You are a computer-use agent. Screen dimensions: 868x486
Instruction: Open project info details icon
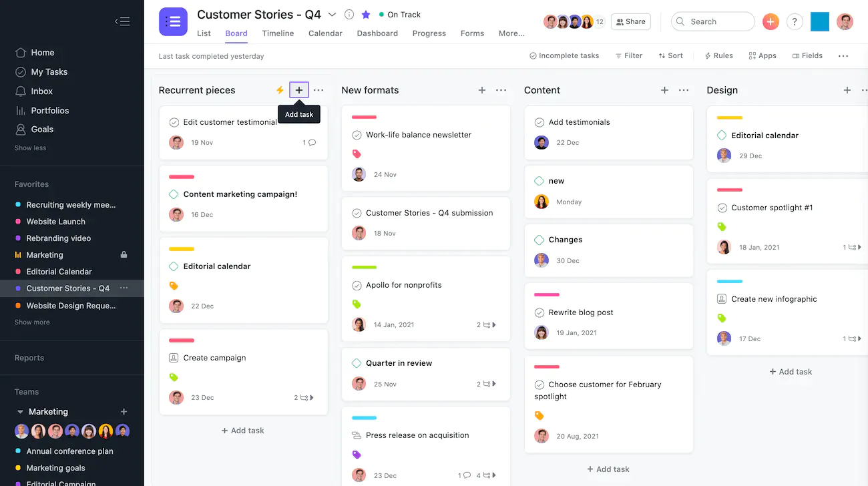coord(349,15)
